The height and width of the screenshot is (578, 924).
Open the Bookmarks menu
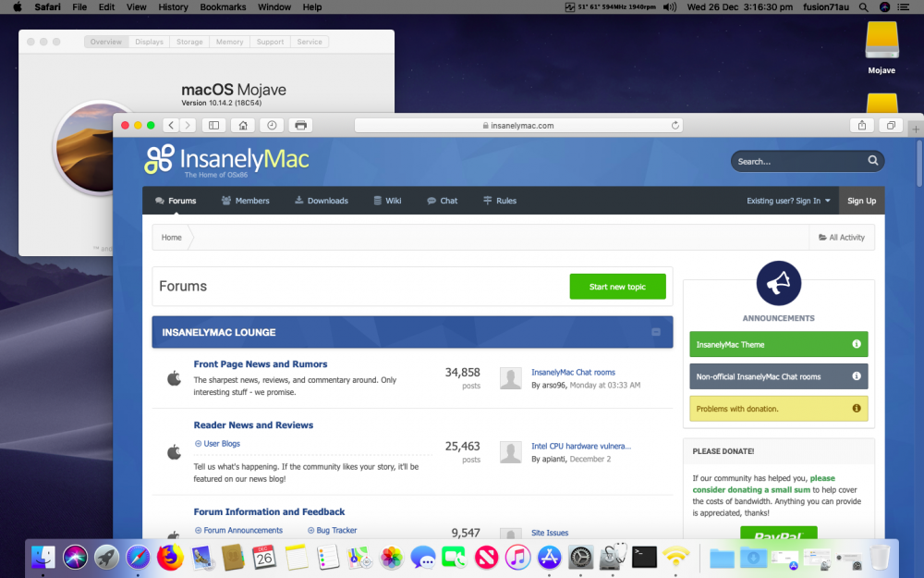click(223, 7)
